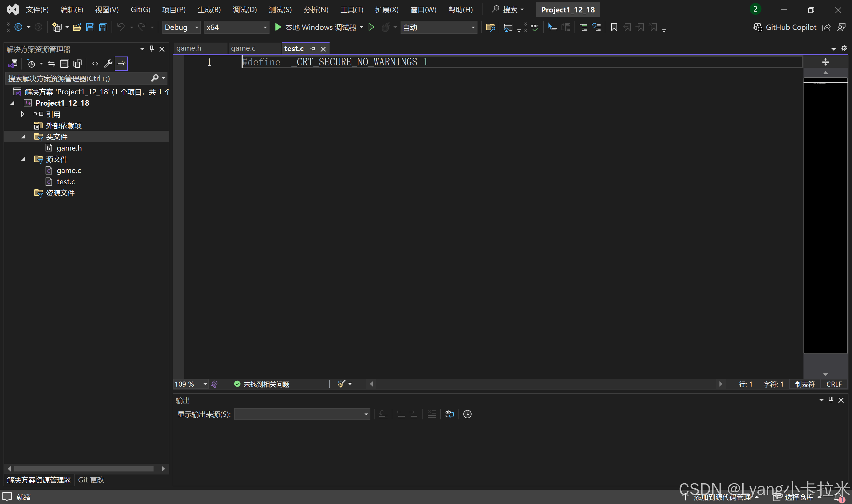Click Collapse All icon in Solution Explorer

point(64,64)
